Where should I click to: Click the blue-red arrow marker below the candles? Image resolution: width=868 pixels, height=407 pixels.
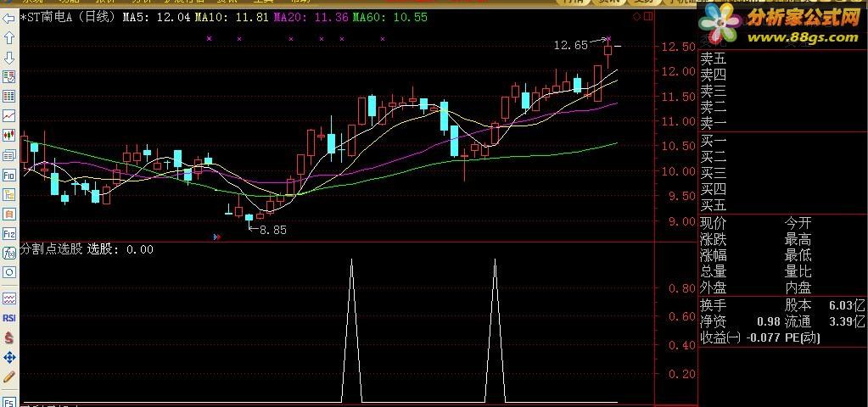[x=217, y=237]
